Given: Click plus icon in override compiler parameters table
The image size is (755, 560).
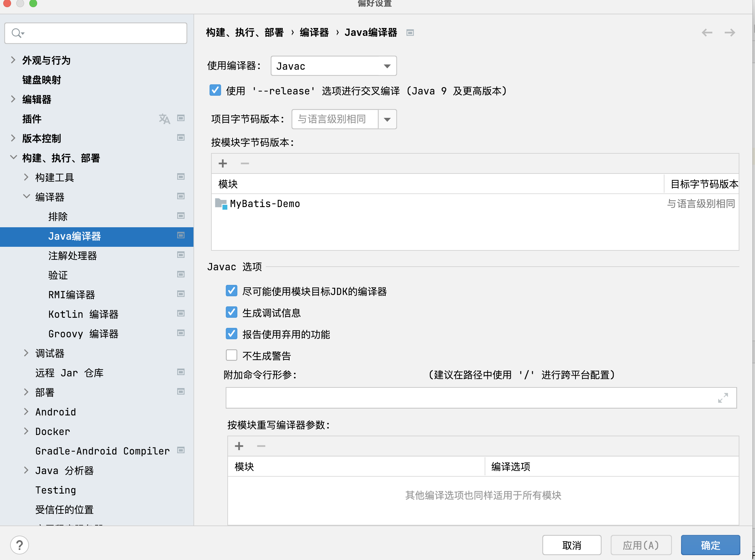Looking at the screenshot, I should (x=239, y=446).
